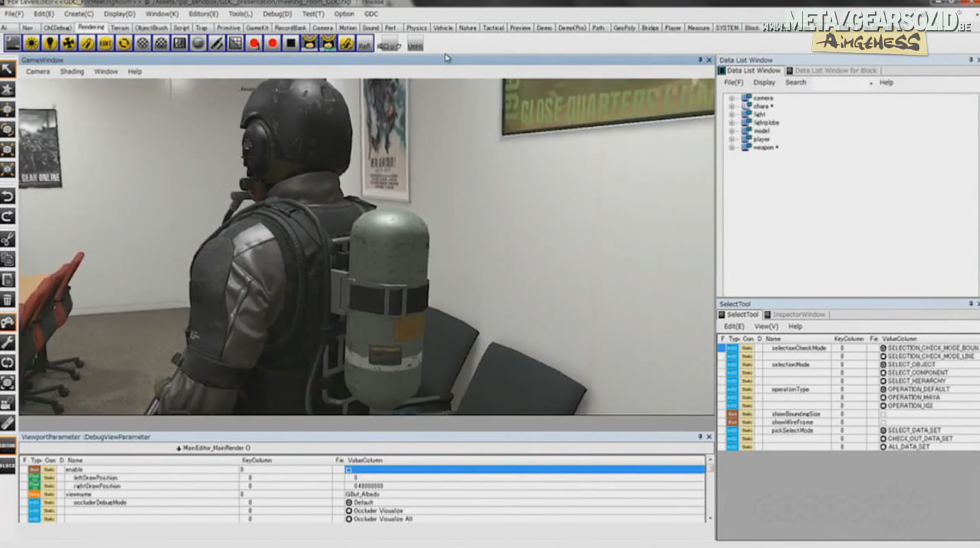Click the light bulb icon in toolbar

click(x=49, y=43)
